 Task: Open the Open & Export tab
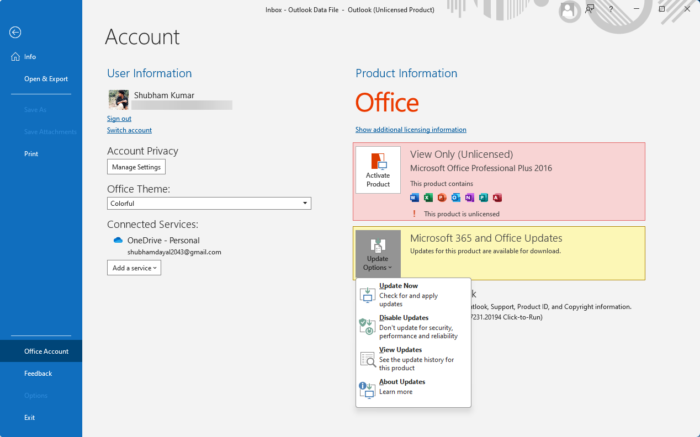[x=41, y=79]
